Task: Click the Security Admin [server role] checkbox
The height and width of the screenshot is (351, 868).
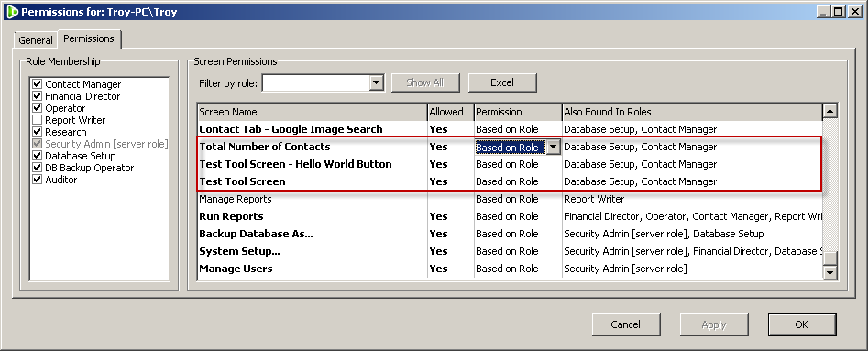Action: [x=37, y=144]
